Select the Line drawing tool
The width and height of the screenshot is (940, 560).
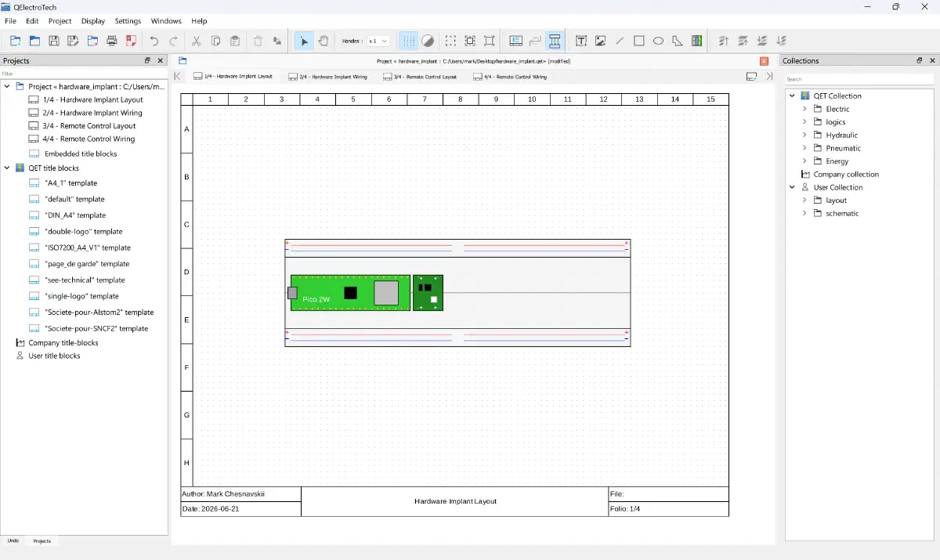(x=620, y=41)
